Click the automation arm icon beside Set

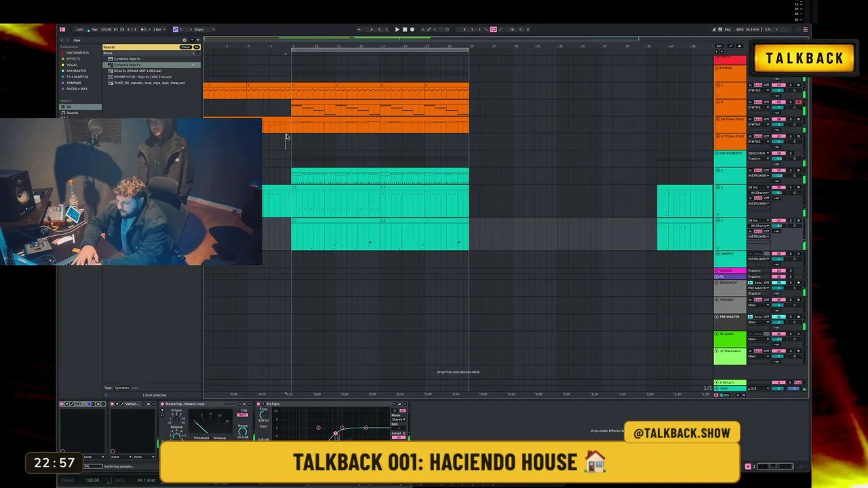730,46
